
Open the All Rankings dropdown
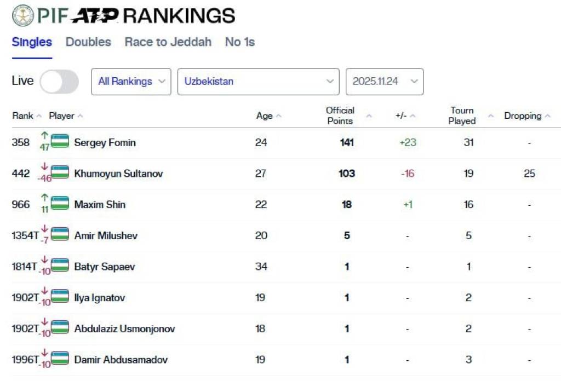(x=131, y=82)
